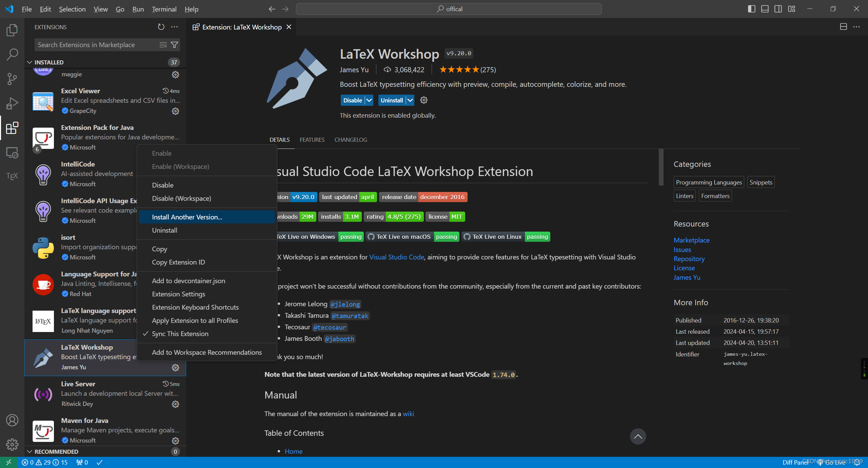Open the Repository resource link
This screenshot has height=468, width=868.
pyautogui.click(x=689, y=259)
